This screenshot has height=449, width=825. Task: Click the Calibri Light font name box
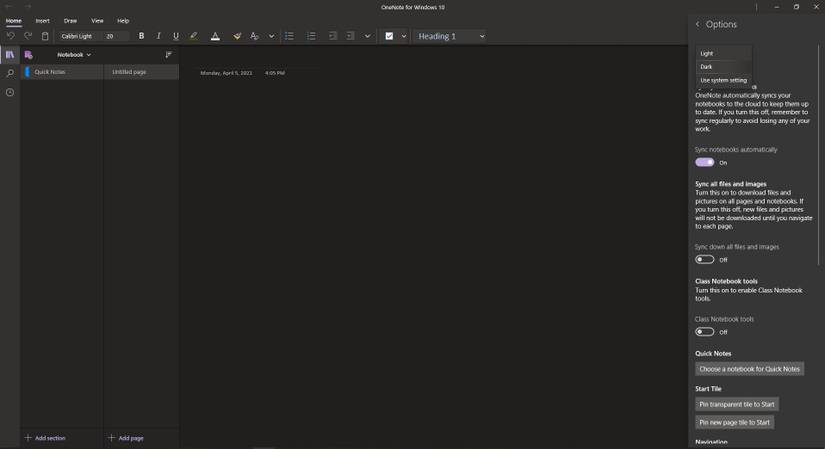pos(79,36)
